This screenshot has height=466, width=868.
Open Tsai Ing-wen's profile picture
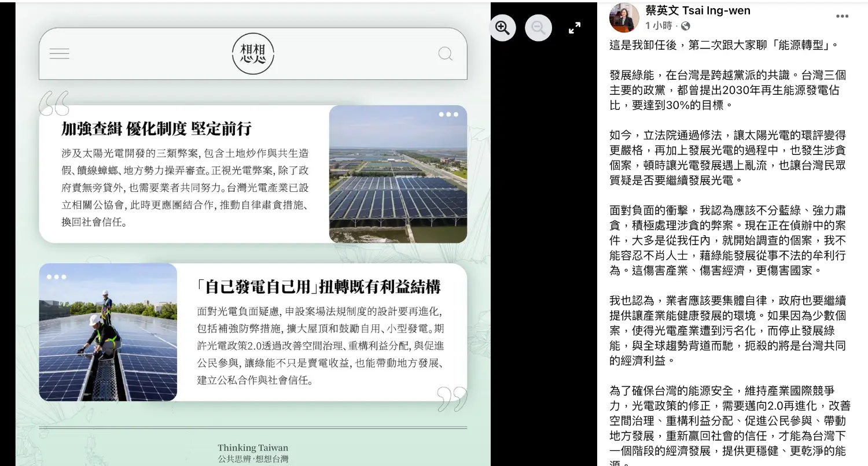(x=624, y=17)
